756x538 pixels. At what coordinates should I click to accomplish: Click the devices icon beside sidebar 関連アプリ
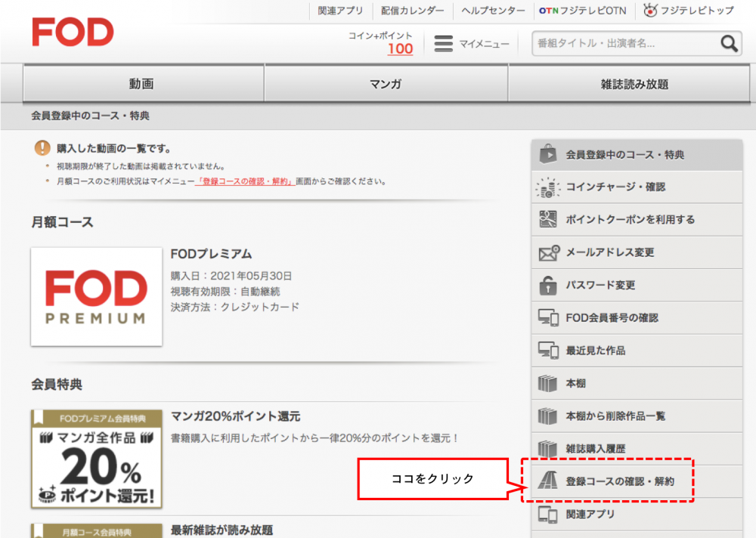pyautogui.click(x=547, y=515)
